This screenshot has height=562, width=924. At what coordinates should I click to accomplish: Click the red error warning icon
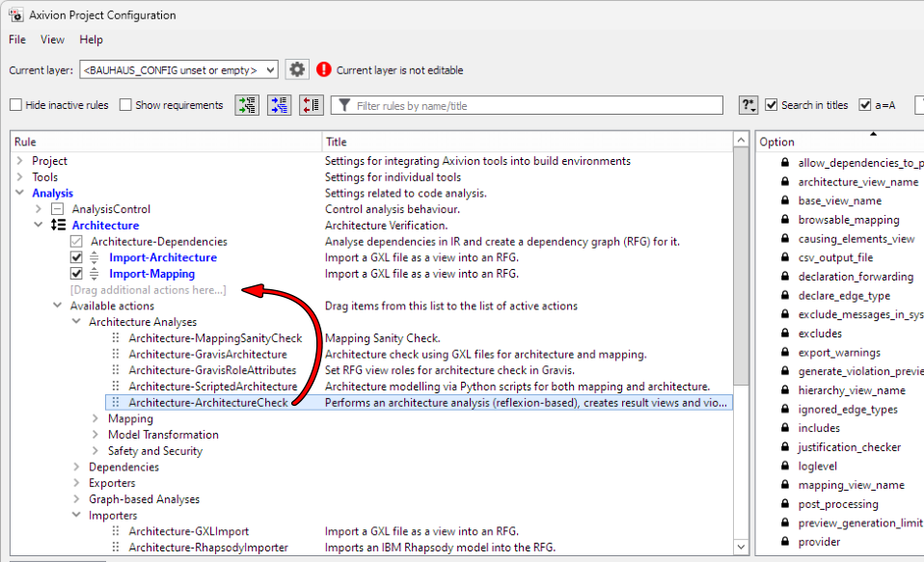323,69
